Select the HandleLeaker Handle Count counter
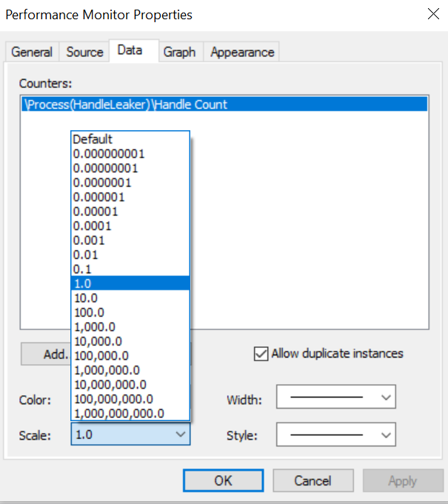Viewport: 448px width, 504px height. tap(126, 105)
